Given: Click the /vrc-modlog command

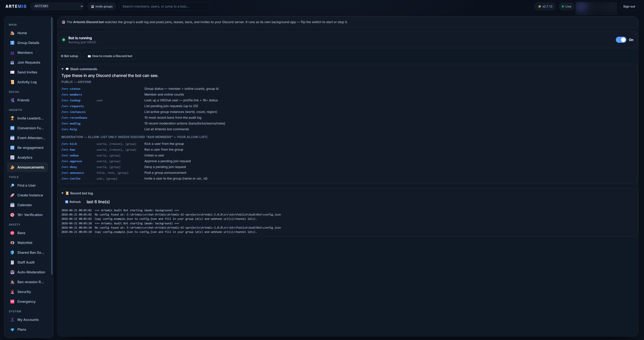Looking at the screenshot, I should coord(71,123).
